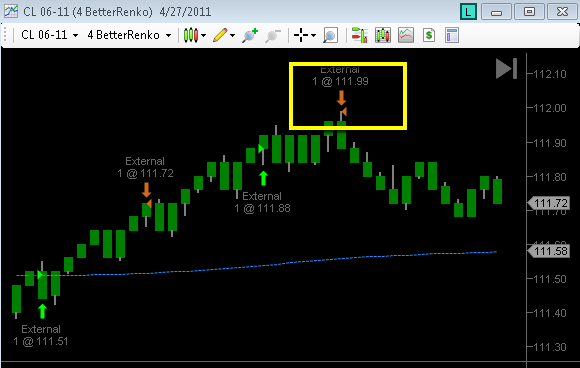Click the 111.50 price axis label
Viewport: 580px width, 368px height.
550,279
